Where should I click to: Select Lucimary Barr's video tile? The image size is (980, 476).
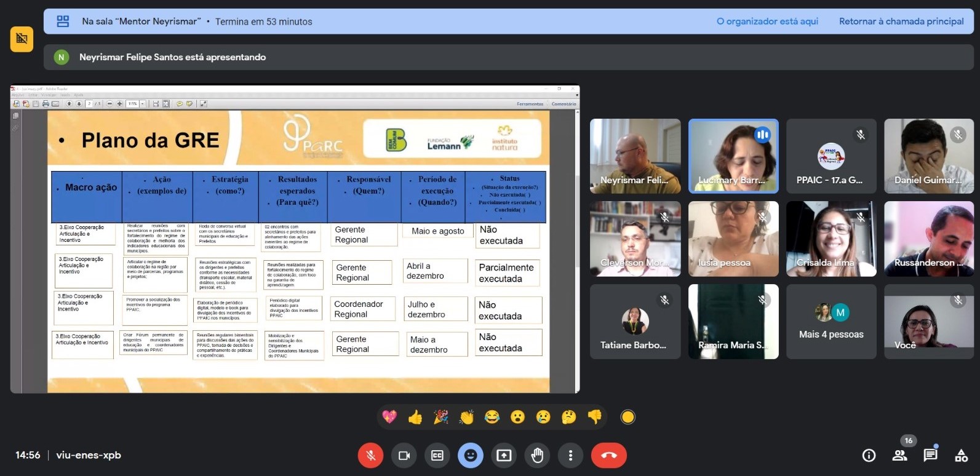click(733, 156)
